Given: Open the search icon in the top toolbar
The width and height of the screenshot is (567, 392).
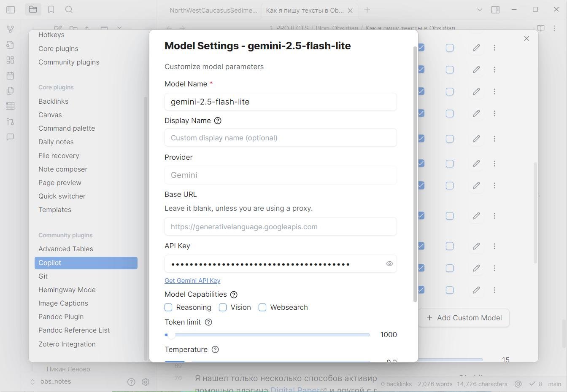Looking at the screenshot, I should click(69, 9).
